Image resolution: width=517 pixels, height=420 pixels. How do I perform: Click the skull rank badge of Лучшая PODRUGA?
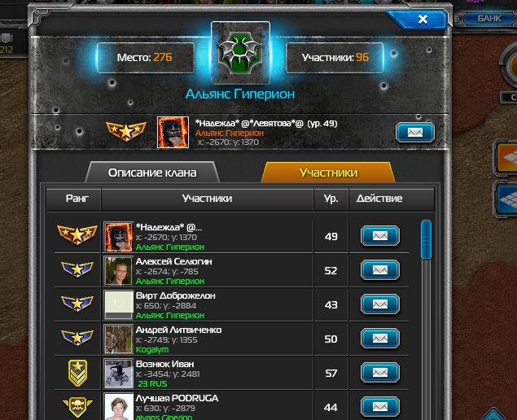77,407
